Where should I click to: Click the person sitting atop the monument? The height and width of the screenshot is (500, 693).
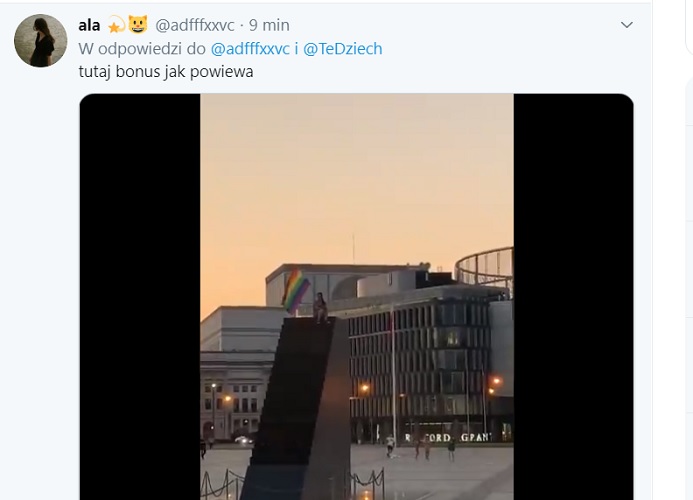click(320, 308)
